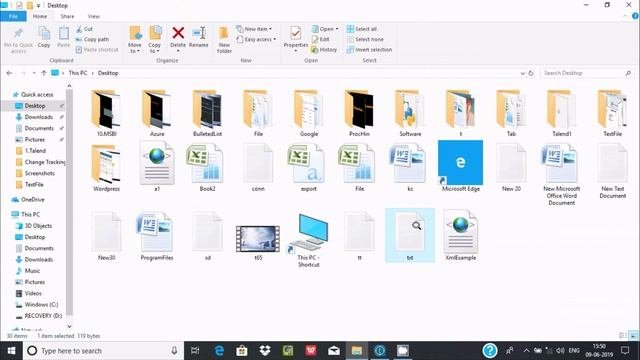This screenshot has height=360, width=640.
Task: Open the Action Center notifications icon
Action: [x=625, y=351]
